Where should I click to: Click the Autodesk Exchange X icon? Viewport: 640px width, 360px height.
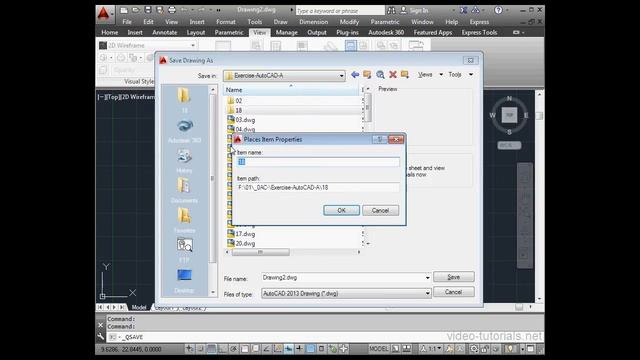464,10
